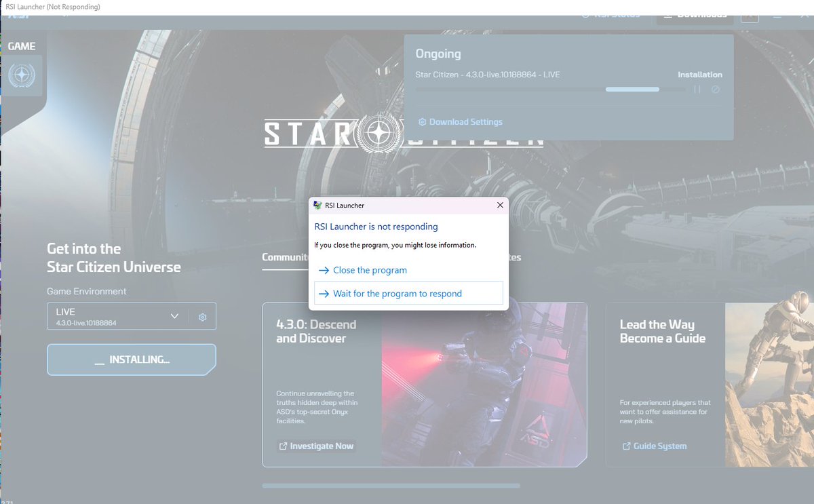Viewport: 814px width, 504px height.
Task: Open the Lead the Way guide card image
Action: pyautogui.click(x=769, y=385)
